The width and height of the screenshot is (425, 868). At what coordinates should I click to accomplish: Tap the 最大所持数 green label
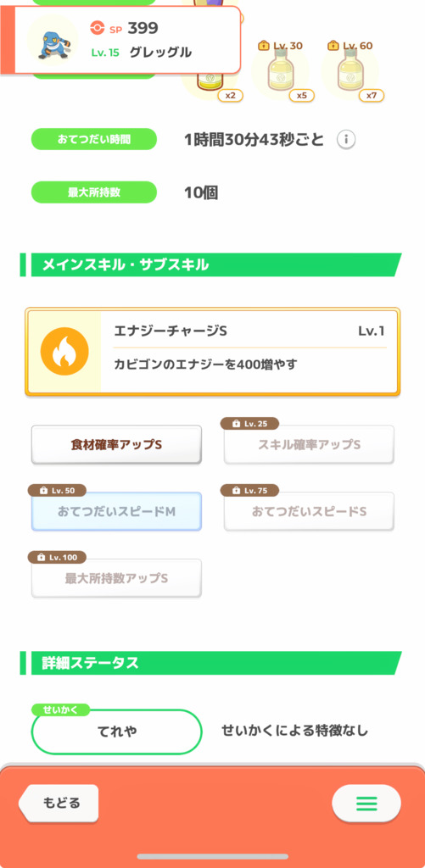94,192
